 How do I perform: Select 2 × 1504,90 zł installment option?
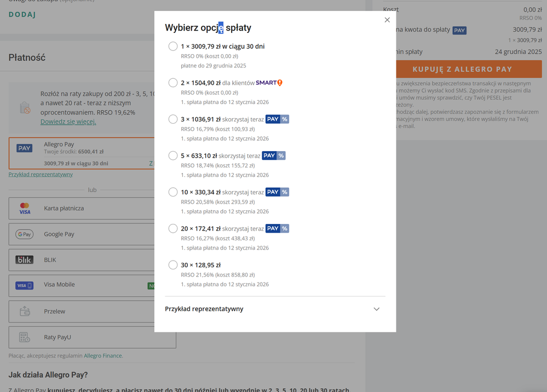click(x=173, y=83)
